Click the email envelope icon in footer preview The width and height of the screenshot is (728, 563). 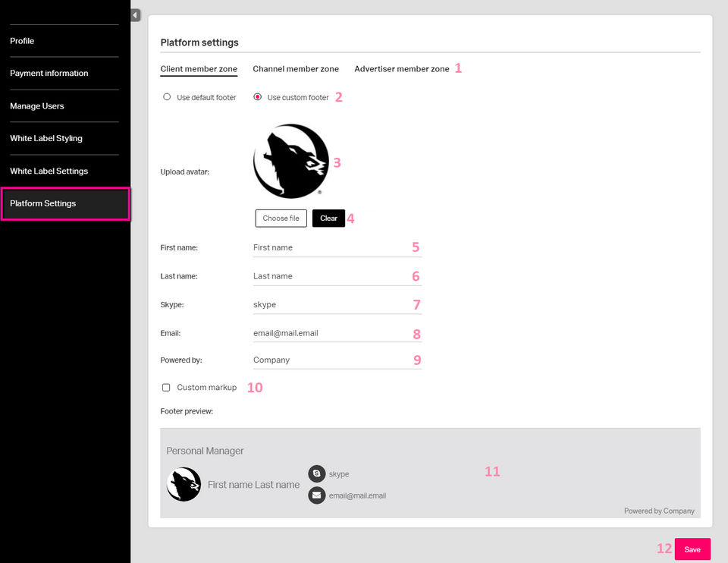(x=317, y=495)
